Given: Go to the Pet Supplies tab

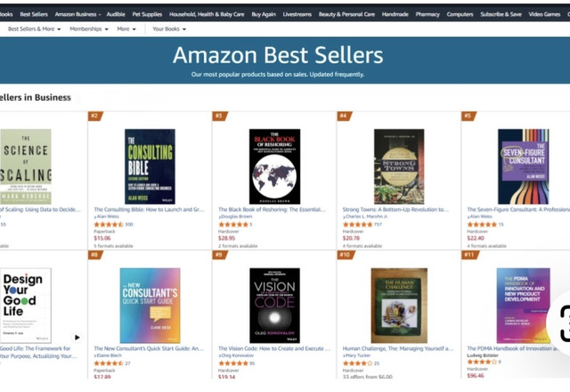Looking at the screenshot, I should tap(147, 14).
